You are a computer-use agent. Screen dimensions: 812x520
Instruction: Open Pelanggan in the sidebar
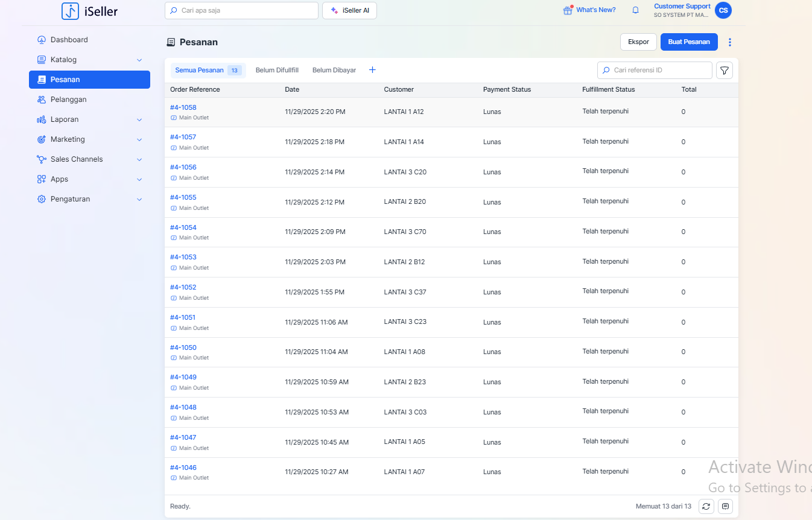(x=68, y=100)
